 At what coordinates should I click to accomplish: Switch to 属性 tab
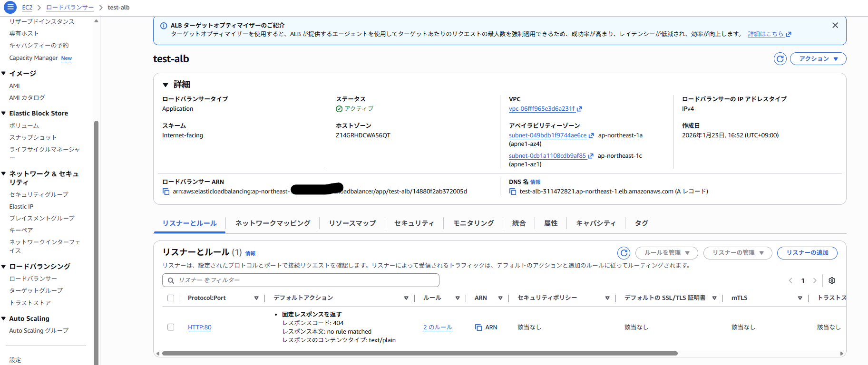551,223
